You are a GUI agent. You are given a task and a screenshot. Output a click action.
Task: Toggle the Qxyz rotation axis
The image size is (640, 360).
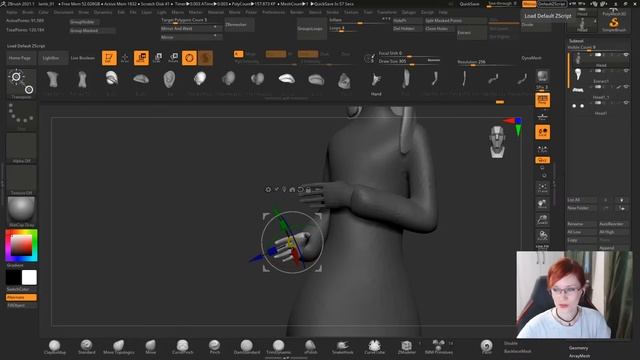pos(542,160)
